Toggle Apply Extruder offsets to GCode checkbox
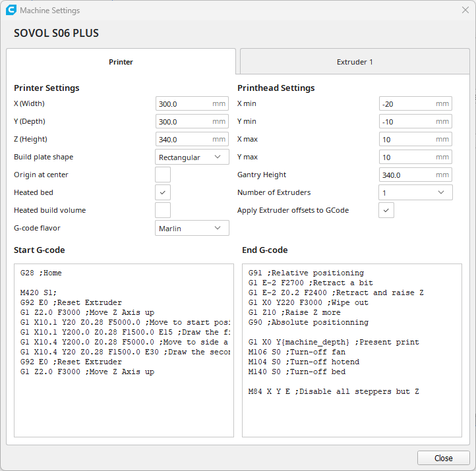476x471 pixels. (386, 210)
